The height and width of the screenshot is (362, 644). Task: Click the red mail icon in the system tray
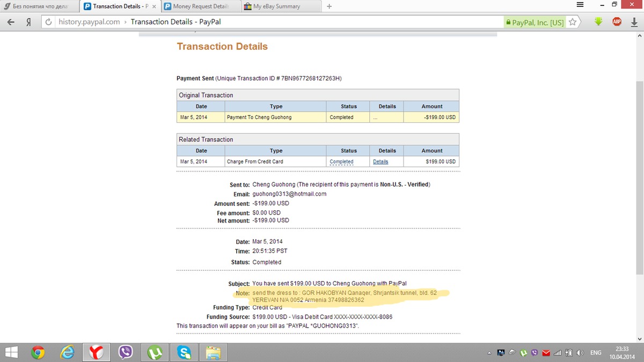click(x=546, y=353)
